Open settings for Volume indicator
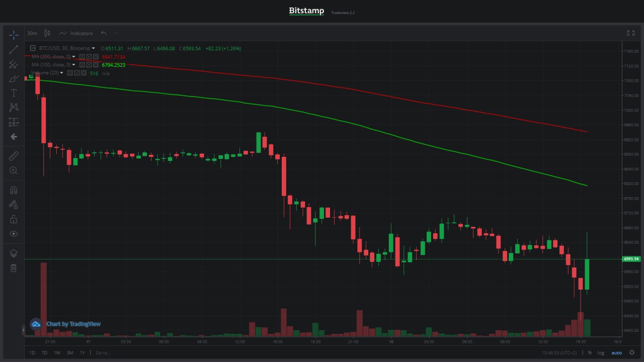Viewport: 644px width, 362px height. click(77, 73)
